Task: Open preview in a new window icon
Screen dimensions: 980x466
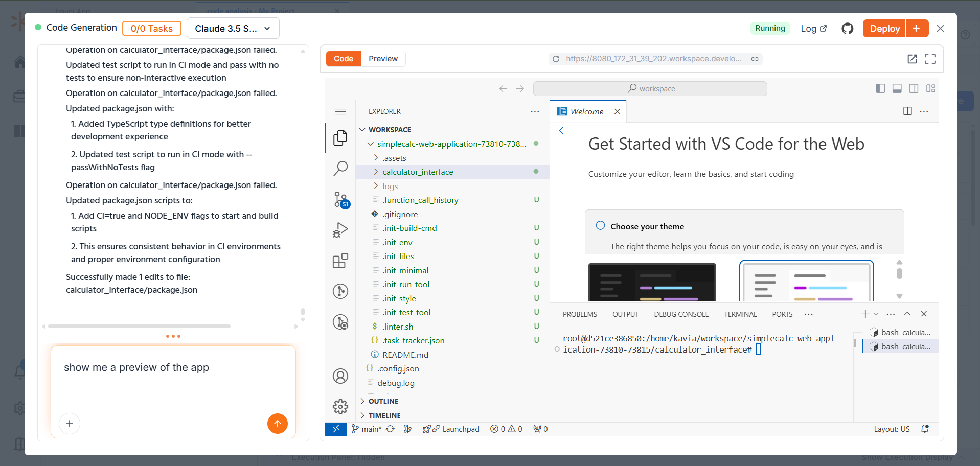Action: pos(912,59)
